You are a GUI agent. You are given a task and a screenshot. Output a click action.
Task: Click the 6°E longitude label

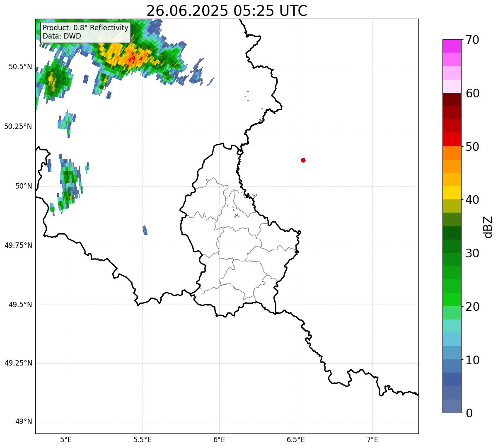click(219, 439)
